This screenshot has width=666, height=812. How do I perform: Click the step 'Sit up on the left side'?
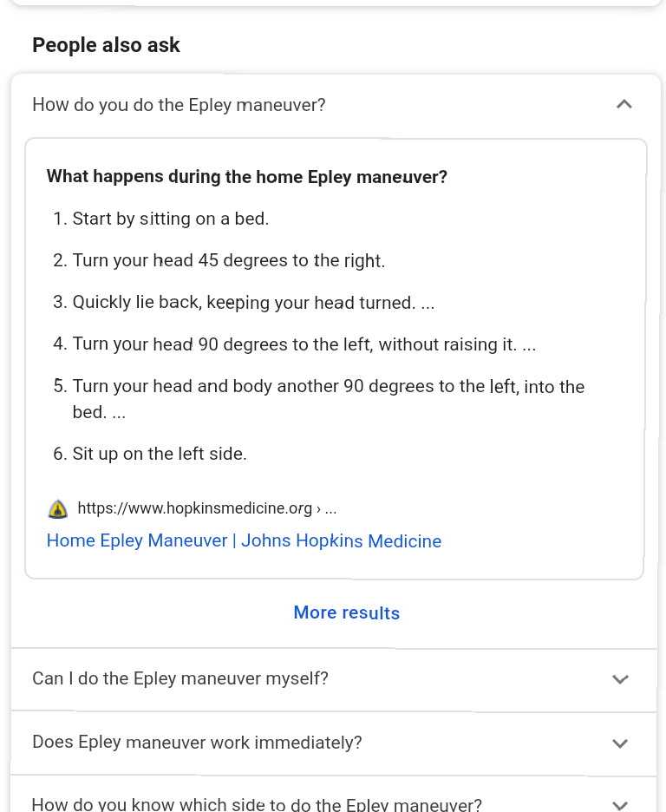pos(160,454)
